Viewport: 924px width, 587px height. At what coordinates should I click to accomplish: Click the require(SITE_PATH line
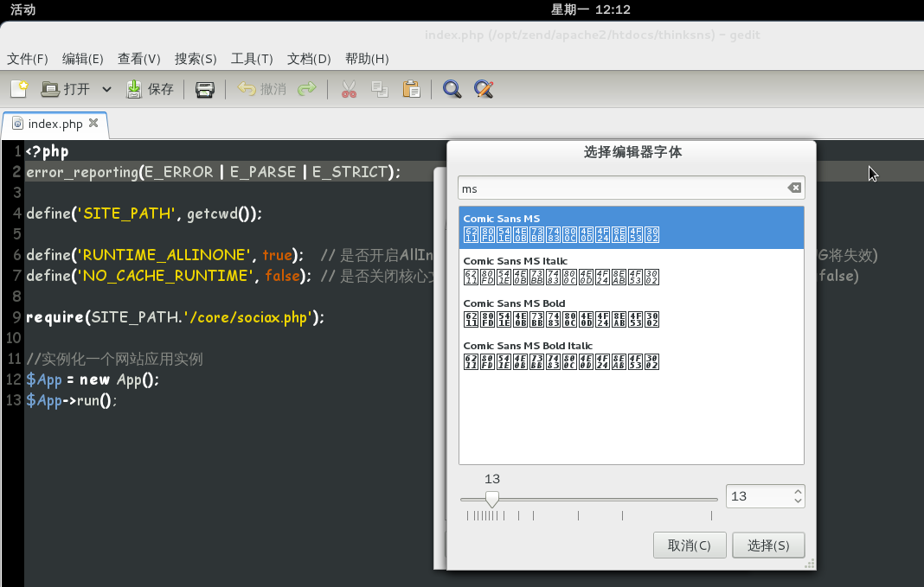tap(175, 317)
